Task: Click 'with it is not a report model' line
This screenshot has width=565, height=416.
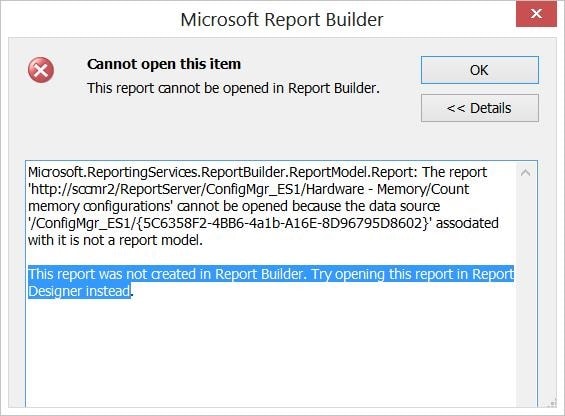Action: [x=115, y=240]
